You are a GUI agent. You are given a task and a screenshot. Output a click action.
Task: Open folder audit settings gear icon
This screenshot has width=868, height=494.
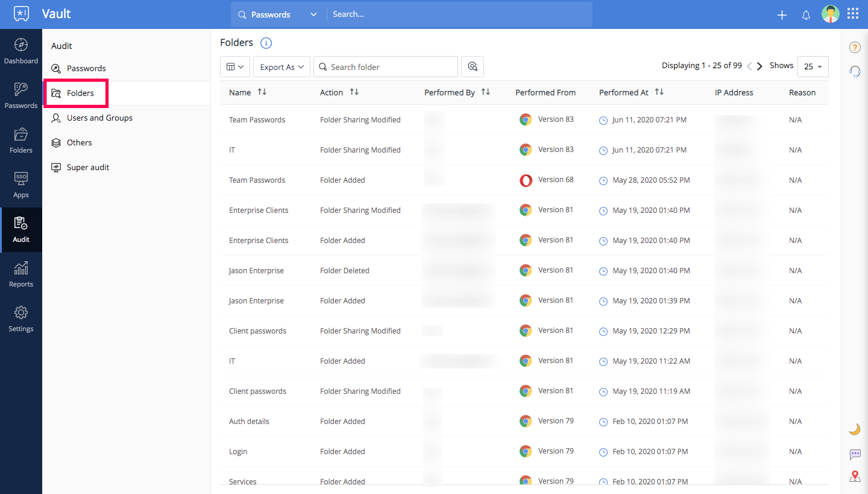click(473, 66)
